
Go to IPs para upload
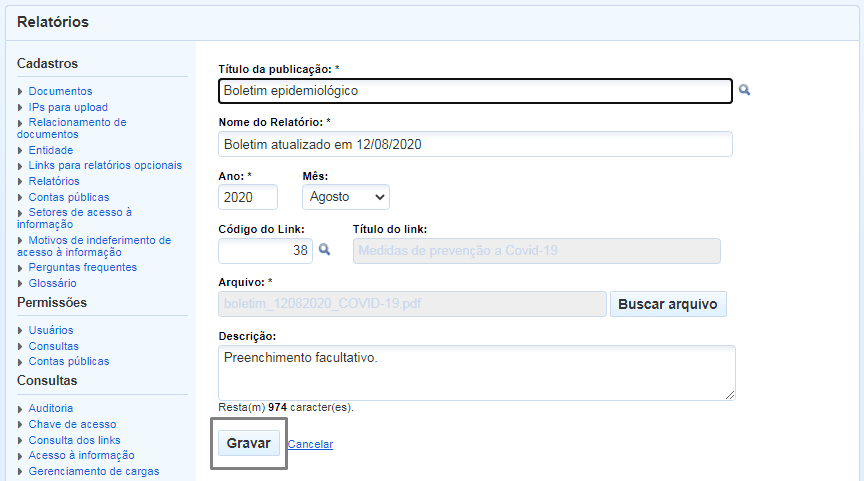point(68,107)
